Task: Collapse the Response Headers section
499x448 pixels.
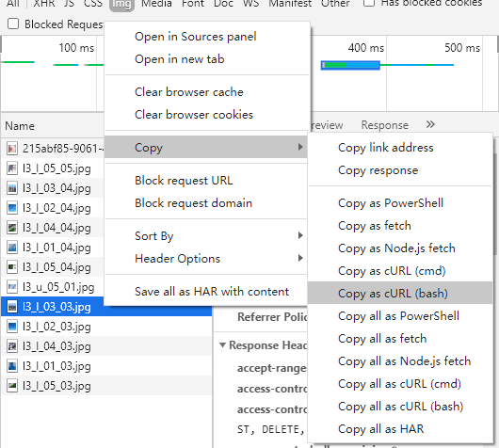Action: click(x=223, y=344)
